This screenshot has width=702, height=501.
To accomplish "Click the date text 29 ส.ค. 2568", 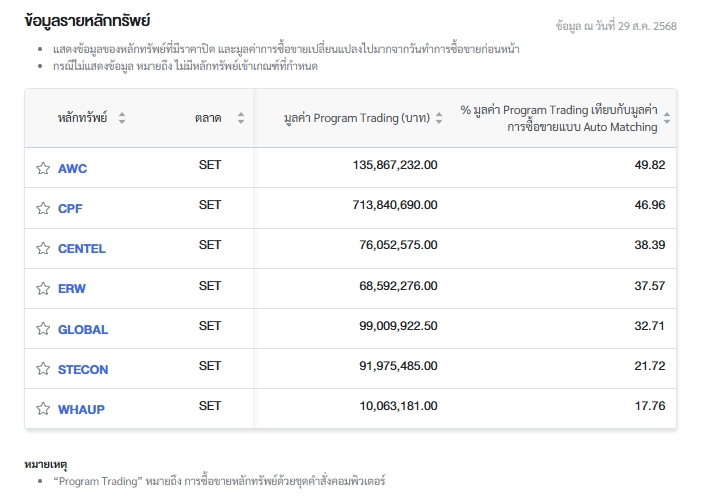I will pyautogui.click(x=647, y=26).
